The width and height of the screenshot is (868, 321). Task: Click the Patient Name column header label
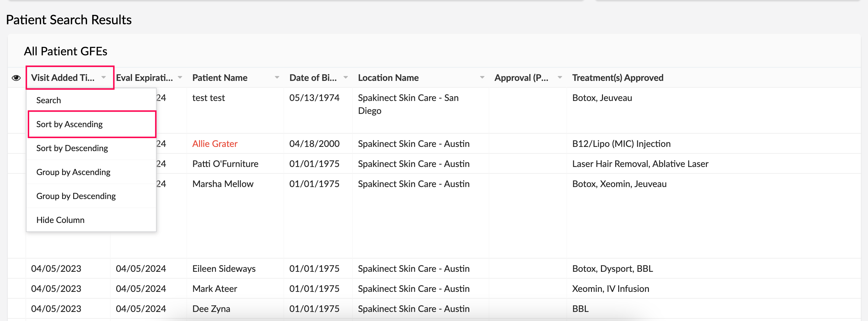220,78
